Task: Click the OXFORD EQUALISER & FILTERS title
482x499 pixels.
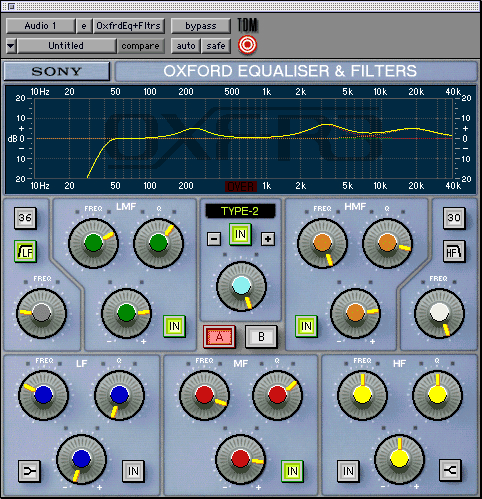Action: click(x=290, y=71)
